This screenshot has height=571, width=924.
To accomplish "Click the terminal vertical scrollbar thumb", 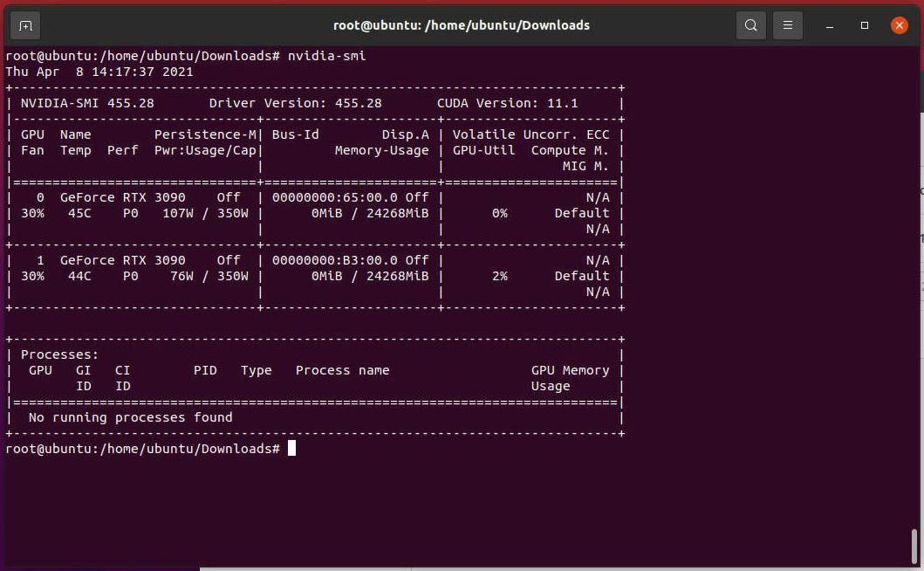I will coord(914,547).
